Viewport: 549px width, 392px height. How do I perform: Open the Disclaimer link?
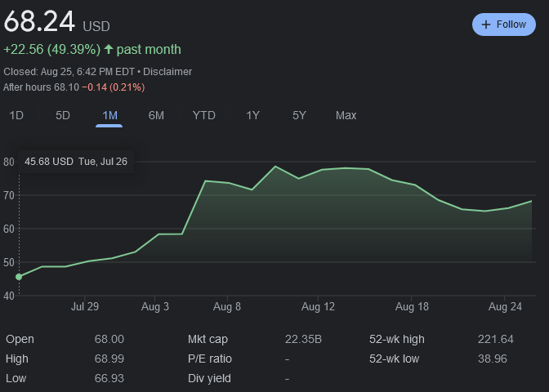point(167,72)
